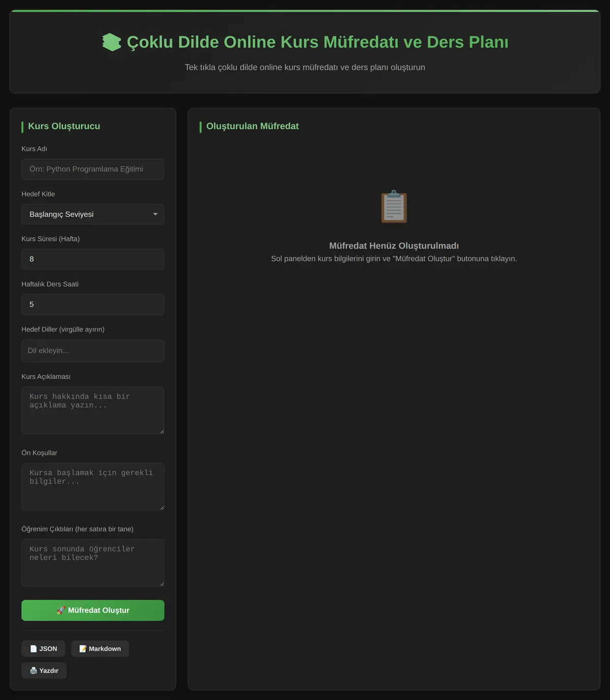Click 'Müfredat Henüz Oluşturulmadı' message

pyautogui.click(x=394, y=246)
